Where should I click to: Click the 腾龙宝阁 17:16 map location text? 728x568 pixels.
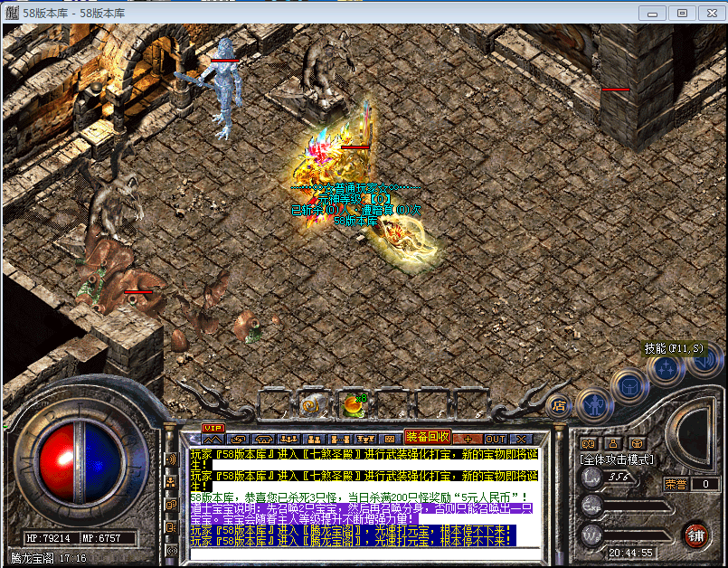(x=48, y=558)
